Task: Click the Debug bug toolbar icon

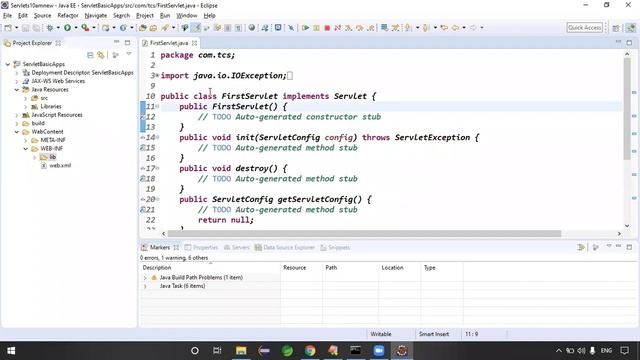Action: (x=50, y=28)
